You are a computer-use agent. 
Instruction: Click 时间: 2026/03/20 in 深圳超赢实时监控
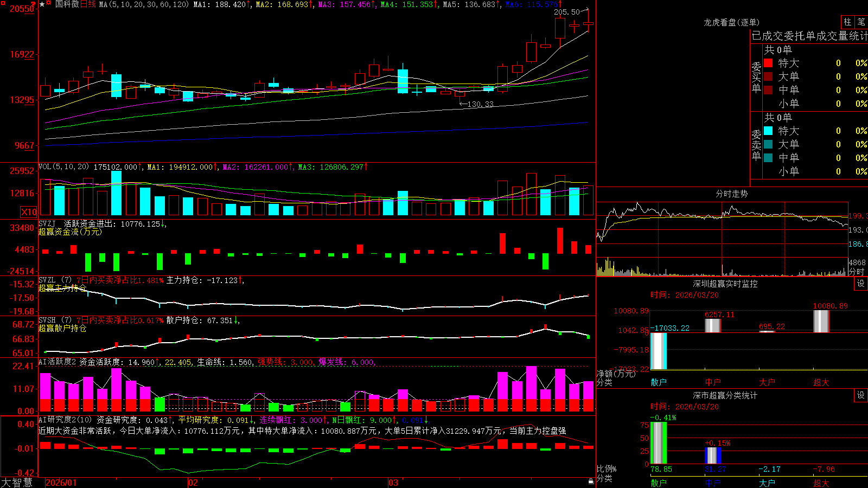(685, 295)
